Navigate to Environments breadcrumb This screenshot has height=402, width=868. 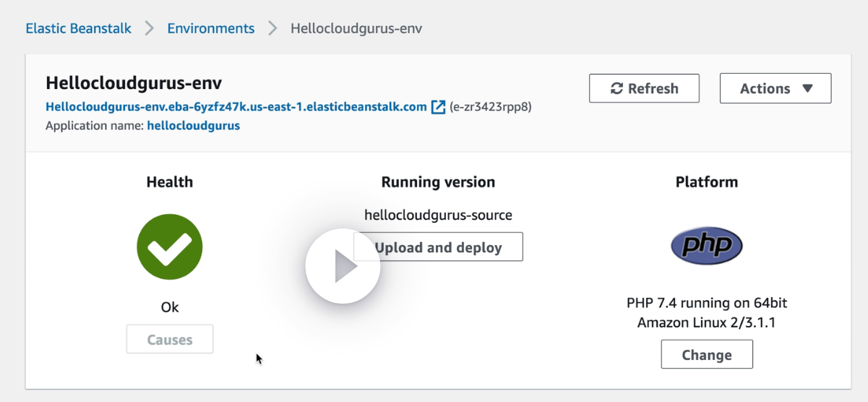tap(211, 29)
